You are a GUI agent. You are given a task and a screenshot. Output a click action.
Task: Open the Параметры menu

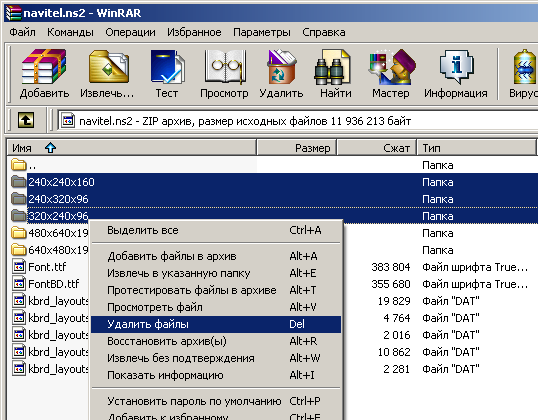tap(262, 32)
